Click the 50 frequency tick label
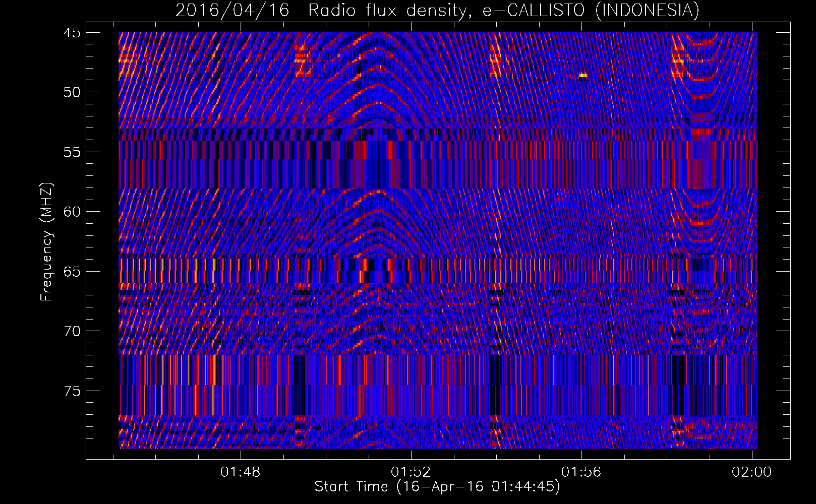816x504 pixels. [72, 92]
